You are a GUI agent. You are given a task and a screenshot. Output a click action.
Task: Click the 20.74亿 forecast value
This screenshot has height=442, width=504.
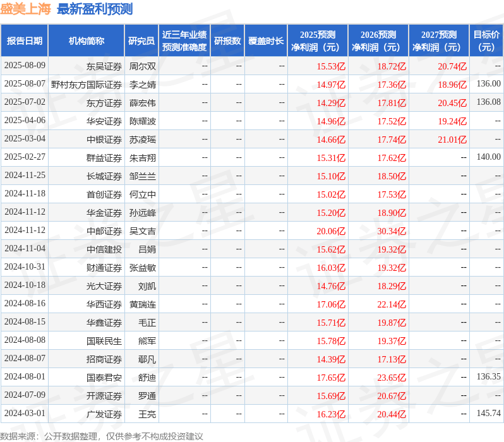coord(452,66)
